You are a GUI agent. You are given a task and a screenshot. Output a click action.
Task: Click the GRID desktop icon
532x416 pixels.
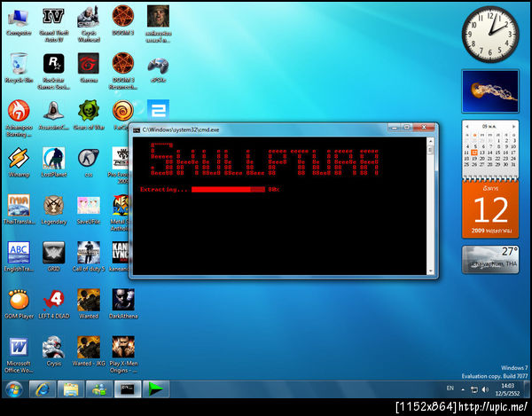pos(53,256)
